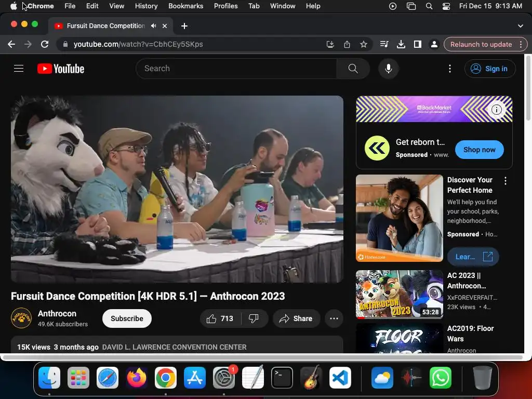Open the History menu
The image size is (532, 399).
click(x=146, y=6)
